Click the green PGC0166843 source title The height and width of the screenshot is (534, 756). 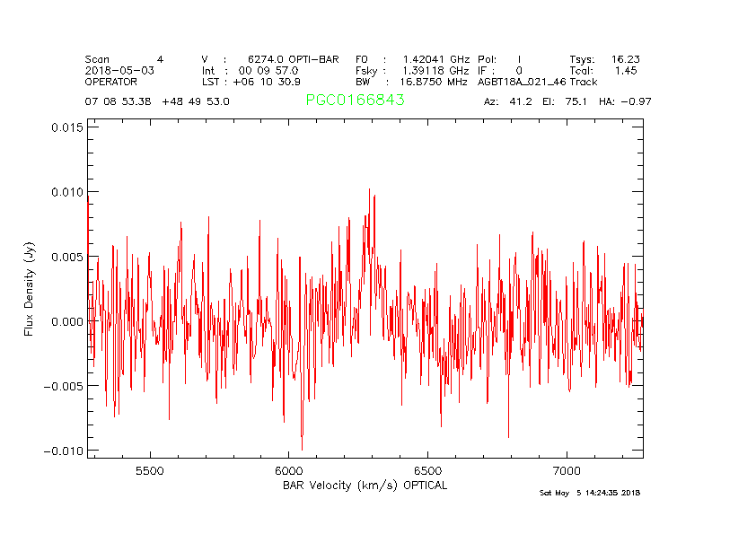(x=355, y=101)
